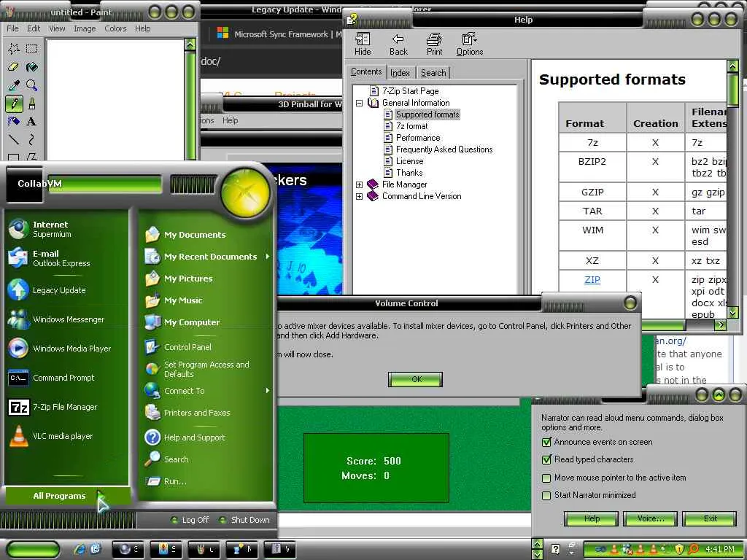747x560 pixels.
Task: Toggle Read typed characters checkbox
Action: [x=547, y=459]
